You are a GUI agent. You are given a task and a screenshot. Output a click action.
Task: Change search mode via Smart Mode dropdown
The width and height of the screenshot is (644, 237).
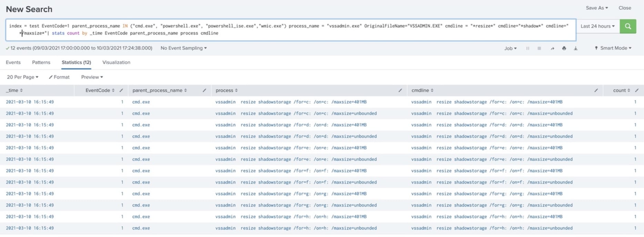[613, 48]
